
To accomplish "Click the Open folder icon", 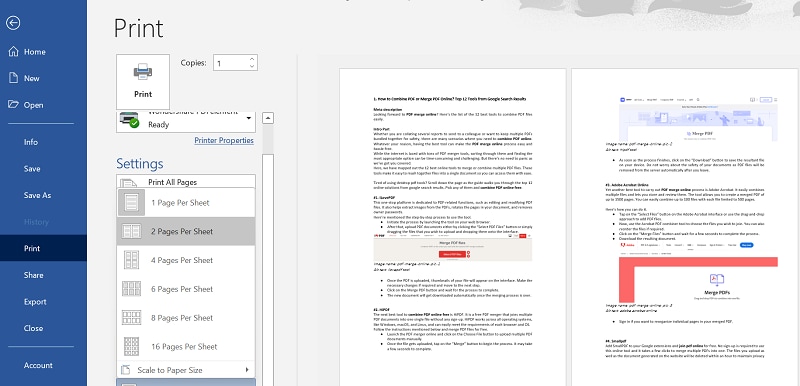I will point(14,105).
